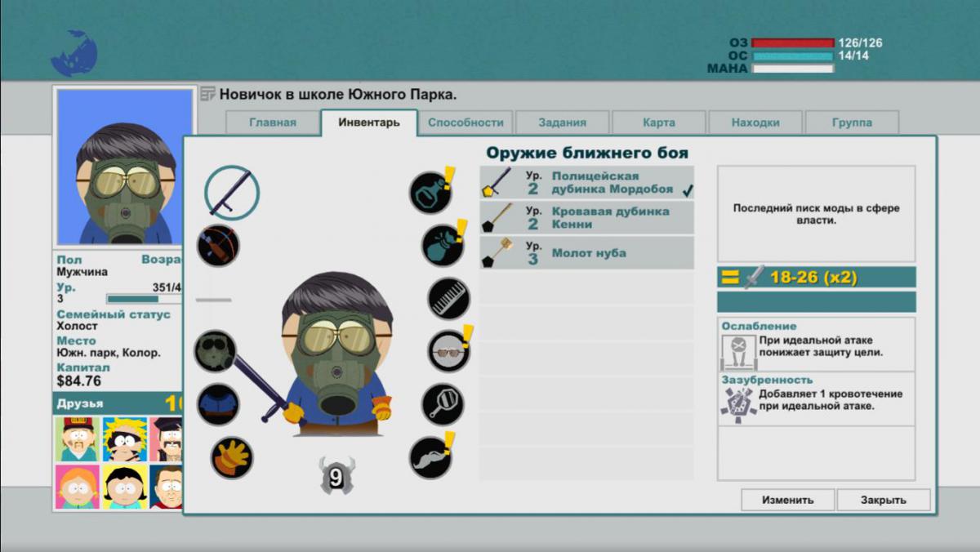Click the Холост family status value

(77, 326)
